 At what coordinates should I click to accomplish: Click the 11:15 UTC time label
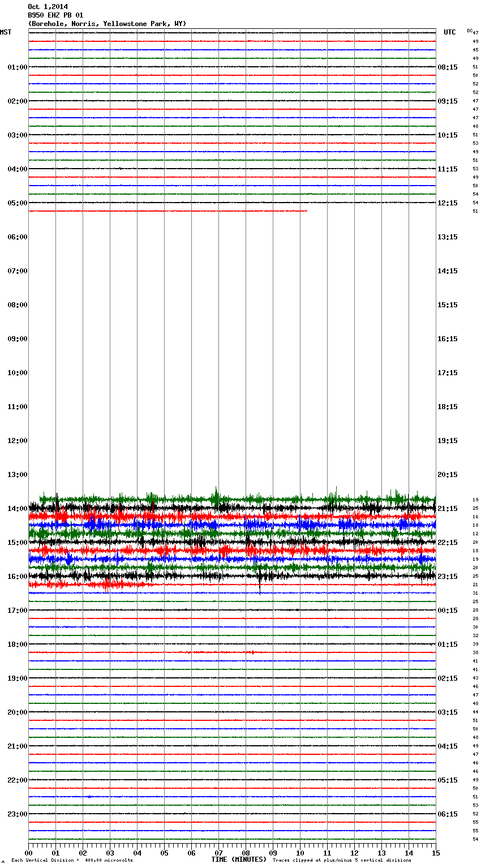coord(448,169)
